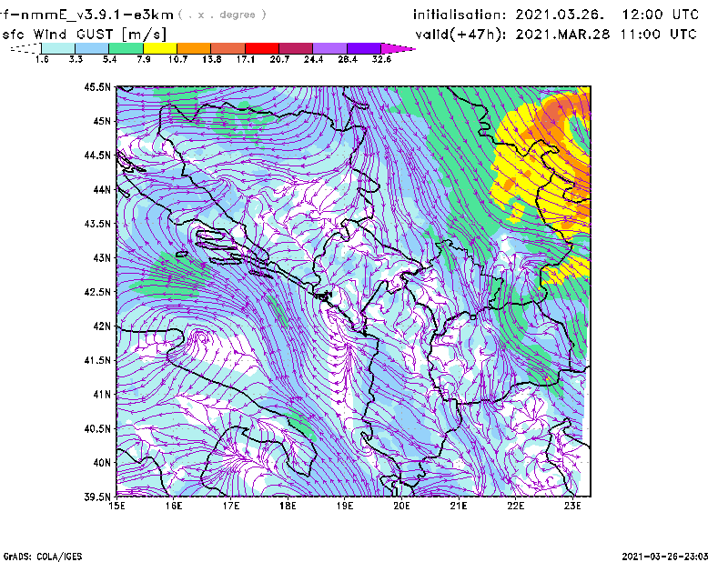Image resolution: width=728 pixels, height=562 pixels.
Task: Select the orange 10.7–13.8 legend swatch
Action: [x=194, y=48]
